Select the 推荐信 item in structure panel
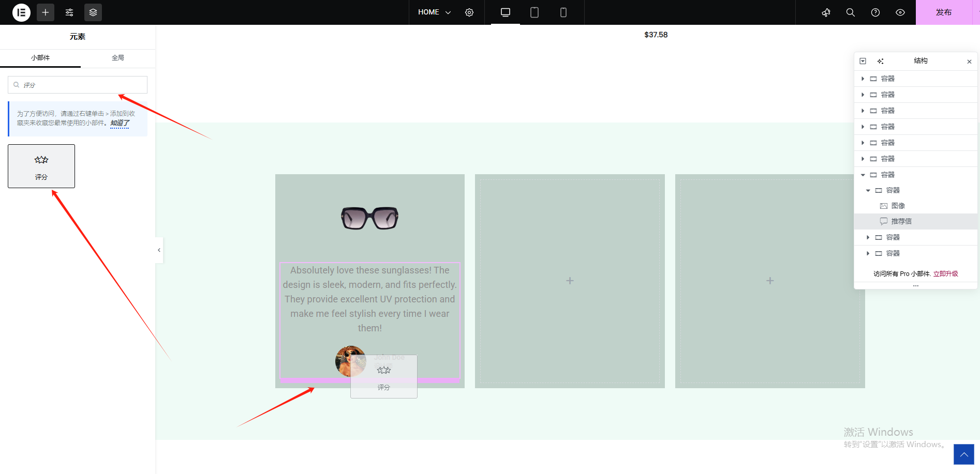Image resolution: width=980 pixels, height=474 pixels. click(901, 221)
